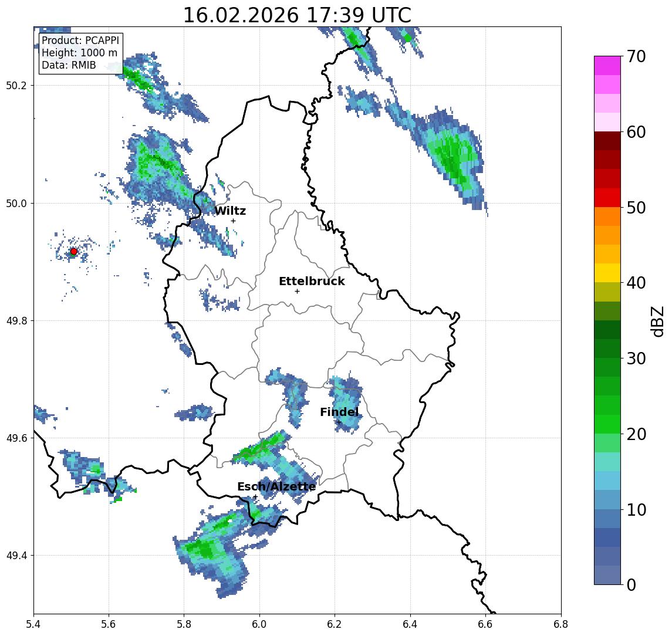Click the colorbar label '40'
Screen dimensions: 672x636
pyautogui.click(x=636, y=283)
